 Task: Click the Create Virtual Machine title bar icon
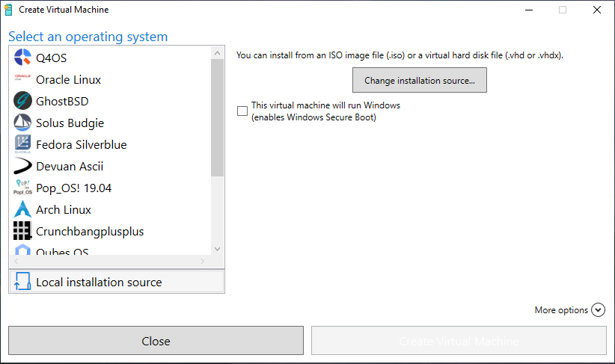click(8, 10)
